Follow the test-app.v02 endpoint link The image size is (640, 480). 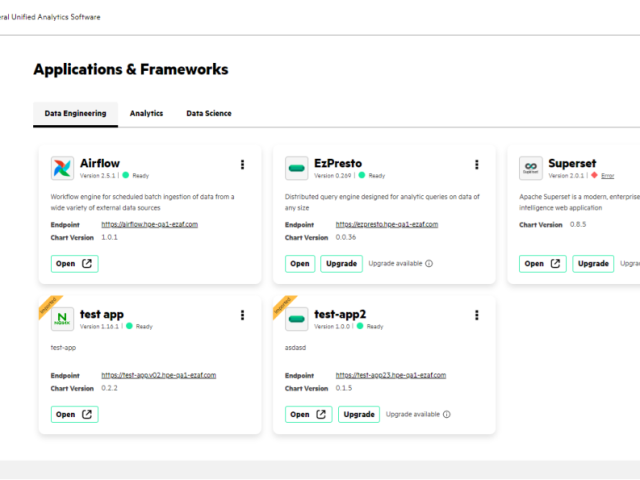(x=158, y=375)
